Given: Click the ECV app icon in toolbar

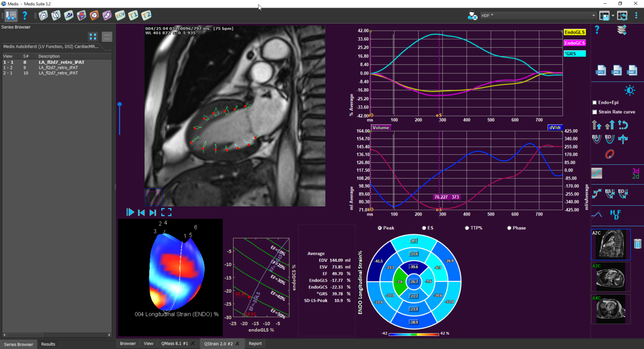Looking at the screenshot, I should 120,16.
